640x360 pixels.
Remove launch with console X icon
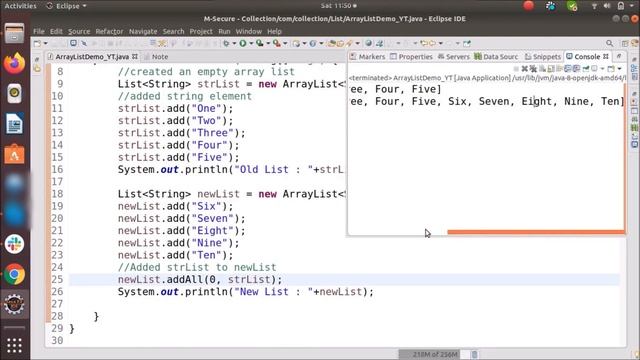point(524,69)
